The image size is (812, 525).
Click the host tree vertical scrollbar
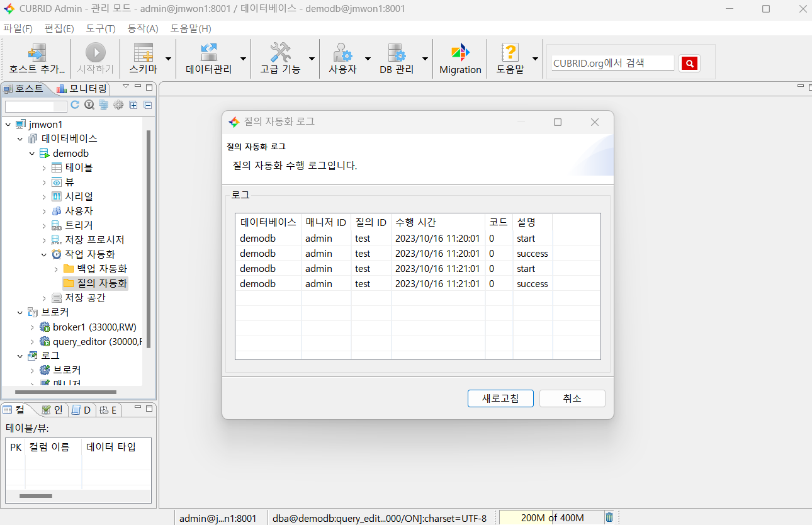tap(149, 239)
